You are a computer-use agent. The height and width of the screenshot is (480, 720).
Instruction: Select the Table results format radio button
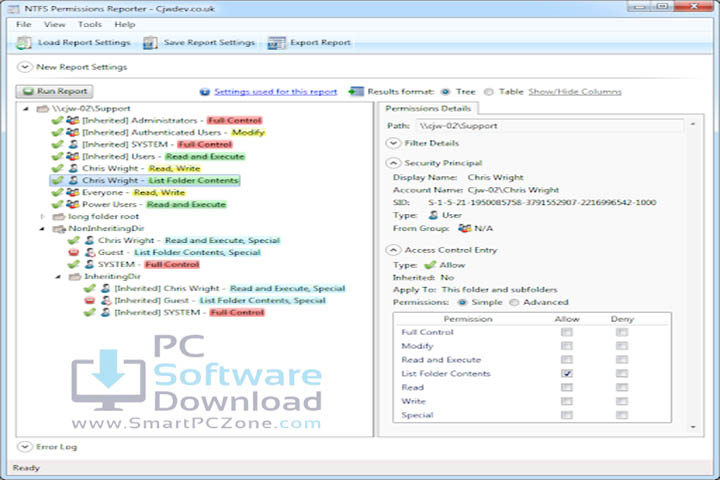coord(489,92)
